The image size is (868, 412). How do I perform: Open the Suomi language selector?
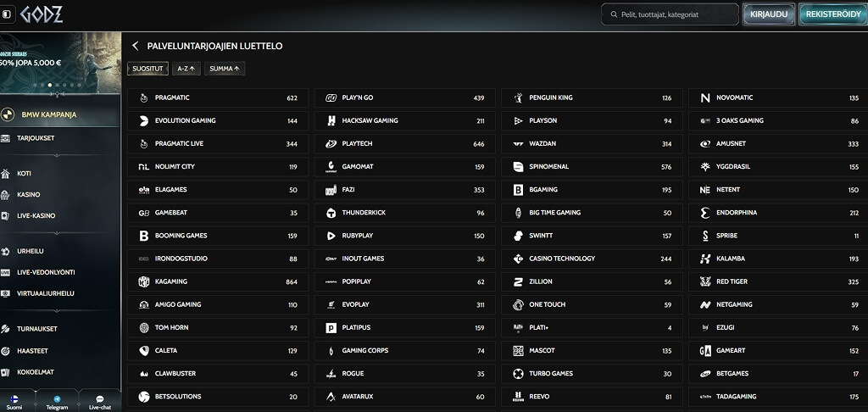pyautogui.click(x=14, y=402)
